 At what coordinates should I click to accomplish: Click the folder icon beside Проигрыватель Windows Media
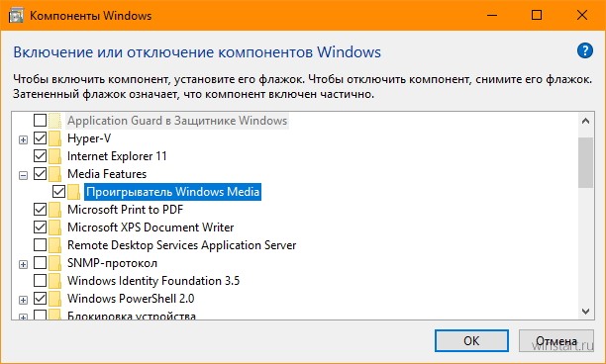pyautogui.click(x=74, y=192)
